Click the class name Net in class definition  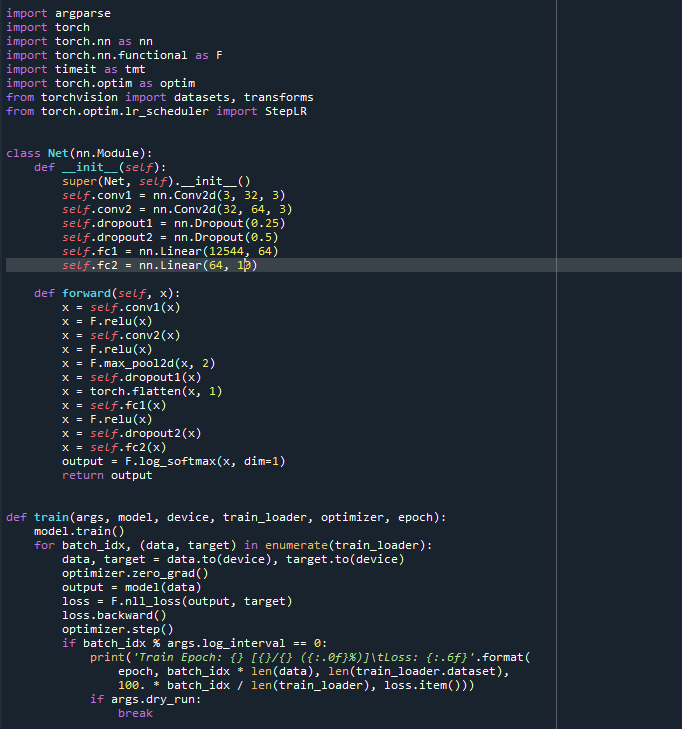(58, 153)
